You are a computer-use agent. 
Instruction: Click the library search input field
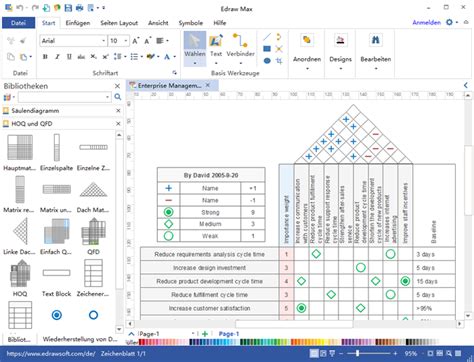tap(61, 97)
